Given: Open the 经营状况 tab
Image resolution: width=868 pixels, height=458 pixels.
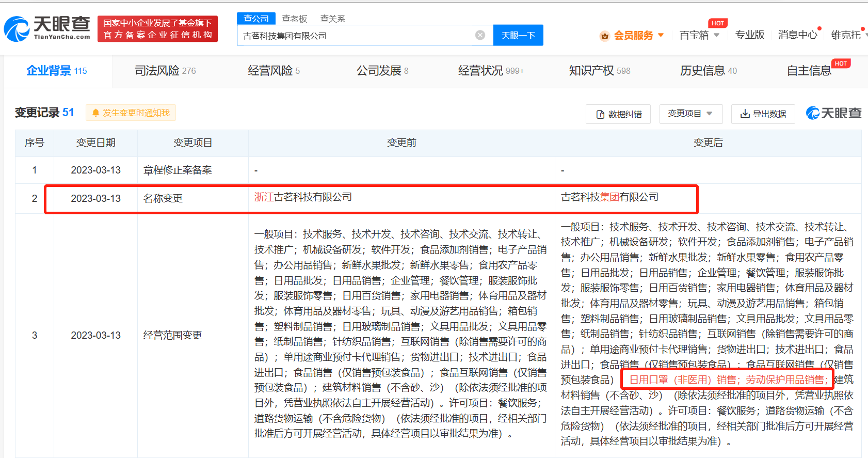Looking at the screenshot, I should click(491, 71).
